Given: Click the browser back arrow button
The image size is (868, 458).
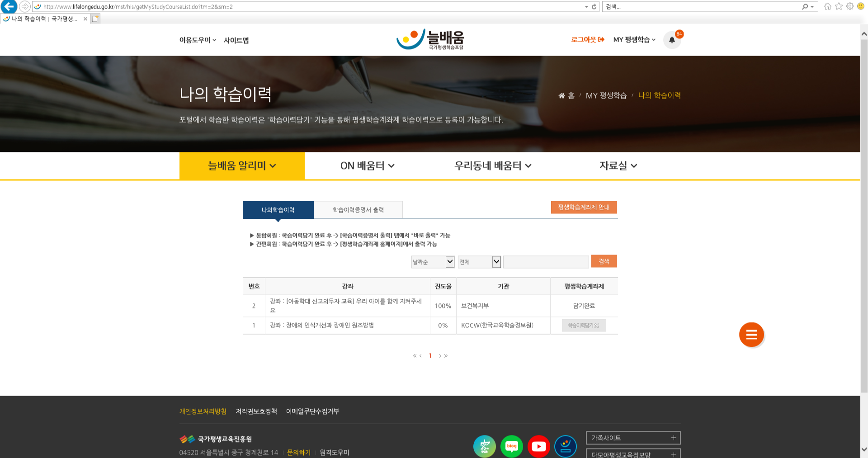Looking at the screenshot, I should tap(9, 6).
